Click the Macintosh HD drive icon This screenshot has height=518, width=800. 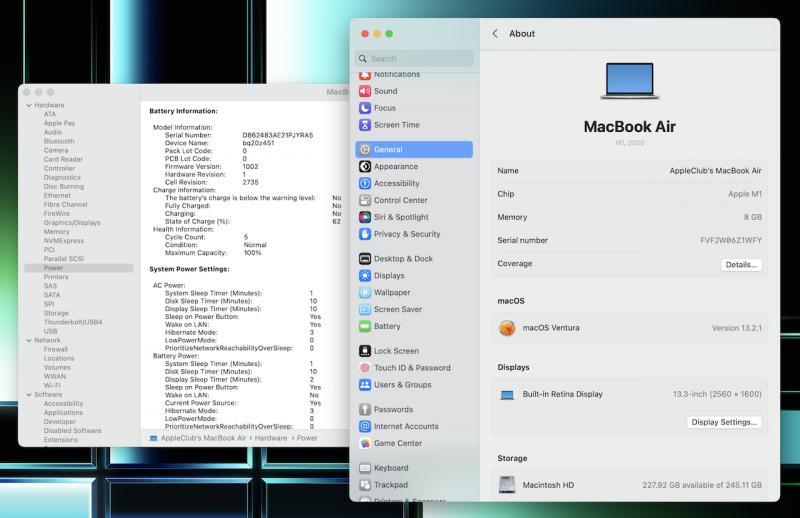pyautogui.click(x=507, y=484)
